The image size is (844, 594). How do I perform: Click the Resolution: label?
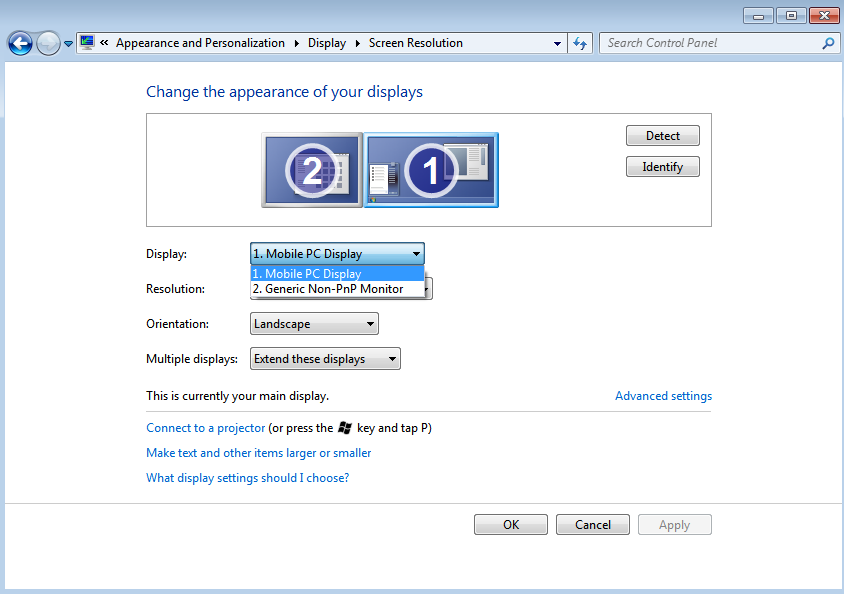tap(175, 289)
